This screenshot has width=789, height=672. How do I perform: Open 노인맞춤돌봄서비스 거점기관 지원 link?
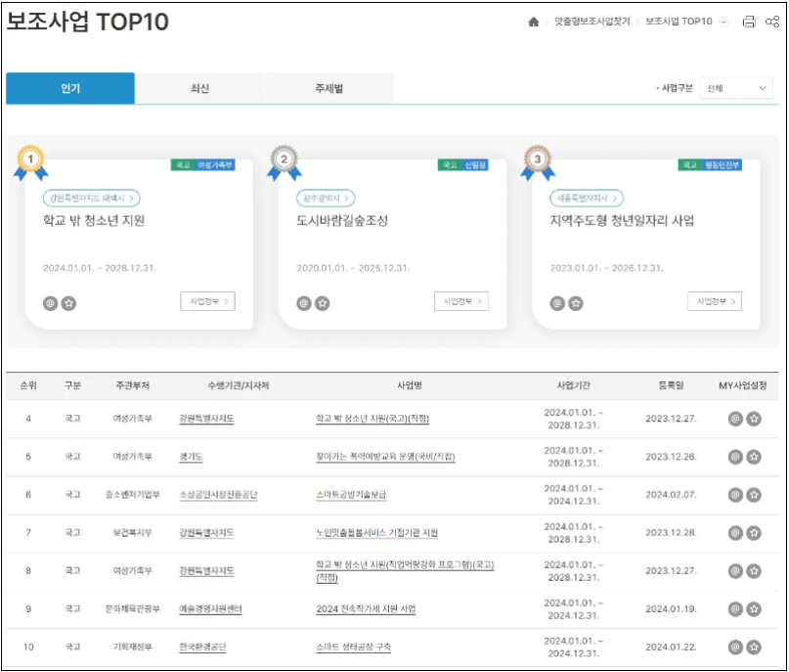point(376,533)
